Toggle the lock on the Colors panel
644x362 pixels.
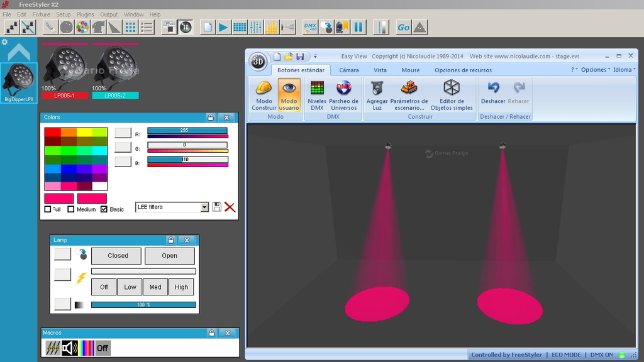pos(211,118)
